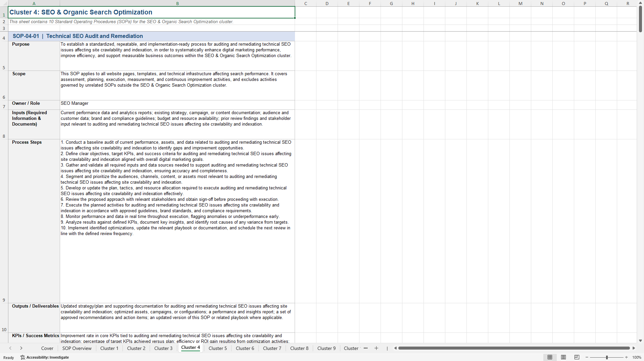This screenshot has height=361, width=644.
Task: Switch to Normal view layout icon
Action: (x=550, y=357)
